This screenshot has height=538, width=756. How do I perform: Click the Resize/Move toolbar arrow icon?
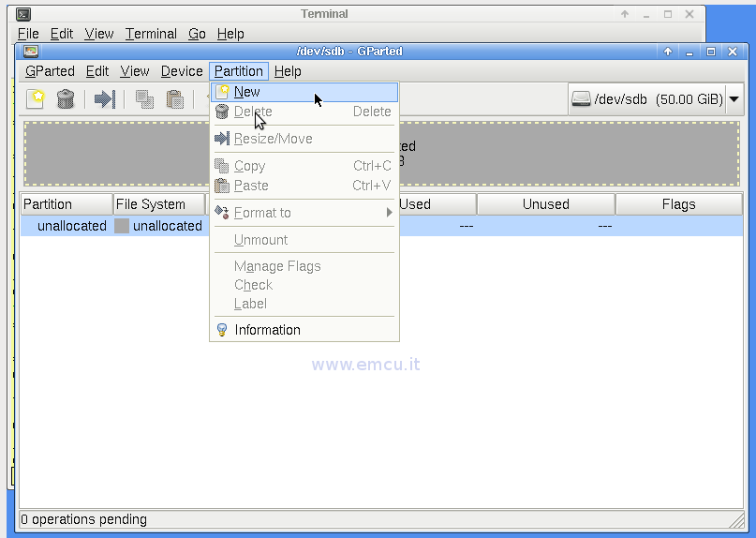(105, 99)
